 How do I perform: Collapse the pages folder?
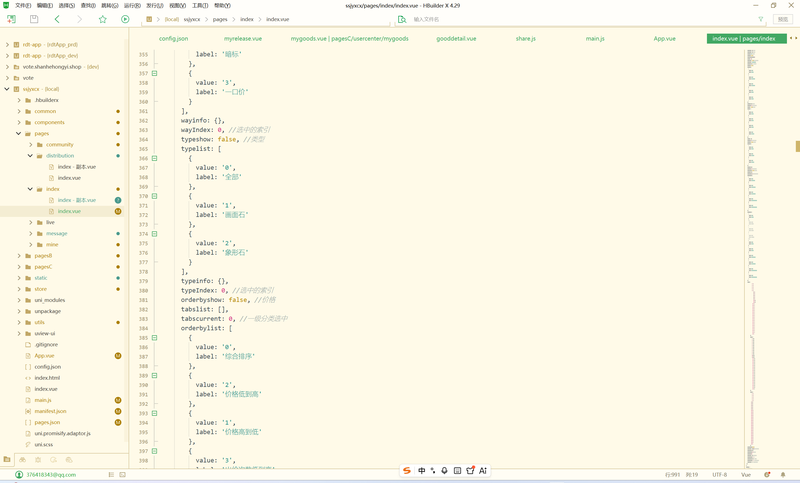point(19,133)
